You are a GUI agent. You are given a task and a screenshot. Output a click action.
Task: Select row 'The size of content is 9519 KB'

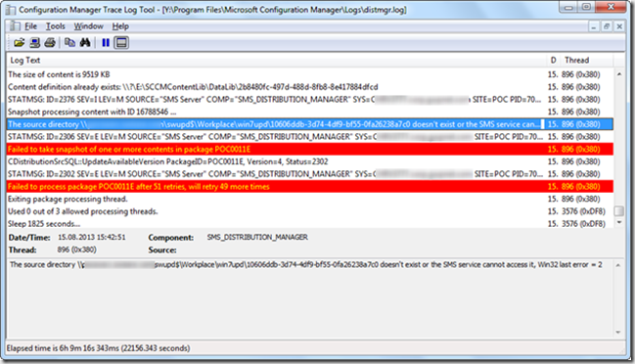coord(310,74)
